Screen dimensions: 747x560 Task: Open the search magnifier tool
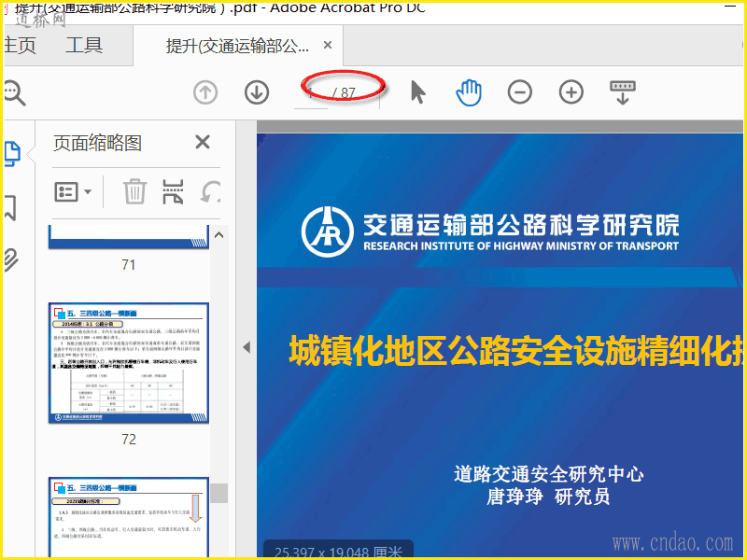[14, 92]
